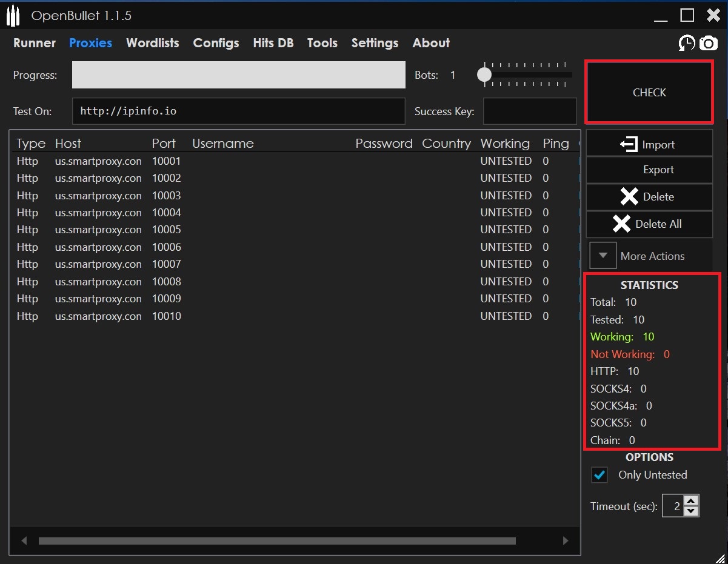Image resolution: width=728 pixels, height=564 pixels.
Task: Select the proxy row with port 10004
Action: coord(295,213)
